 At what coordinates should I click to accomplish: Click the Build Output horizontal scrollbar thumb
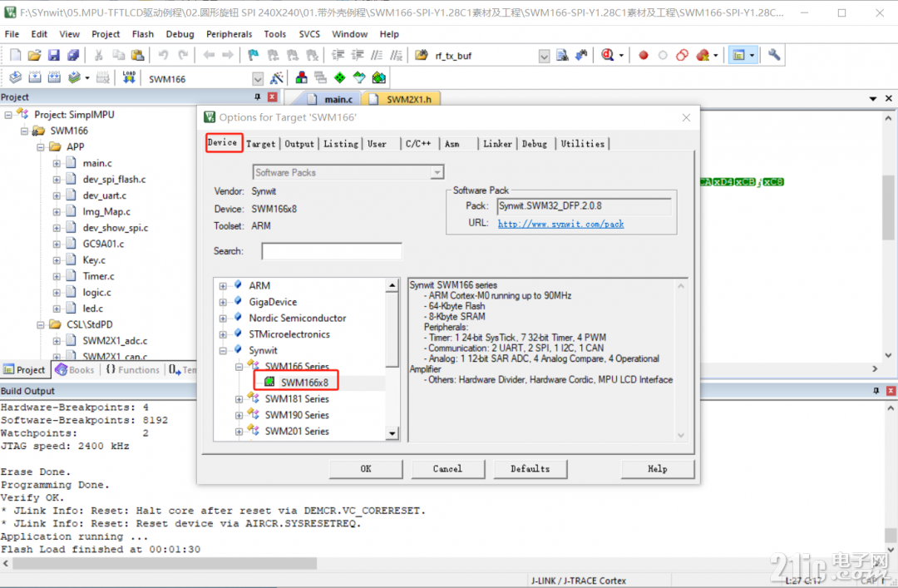165,563
